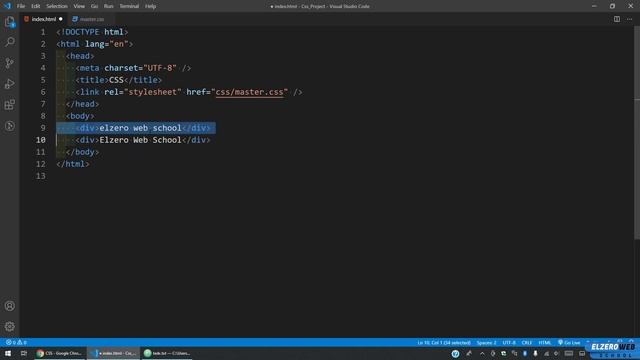
Task: Open the Terminal menu
Action: pyautogui.click(x=129, y=6)
